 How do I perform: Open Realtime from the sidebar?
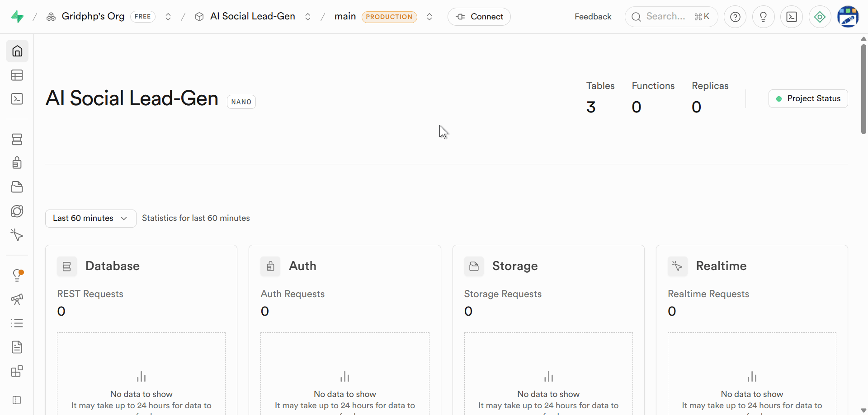click(x=17, y=235)
